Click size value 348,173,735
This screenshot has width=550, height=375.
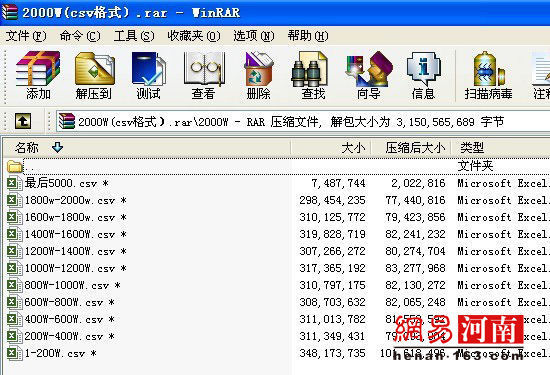[332, 353]
